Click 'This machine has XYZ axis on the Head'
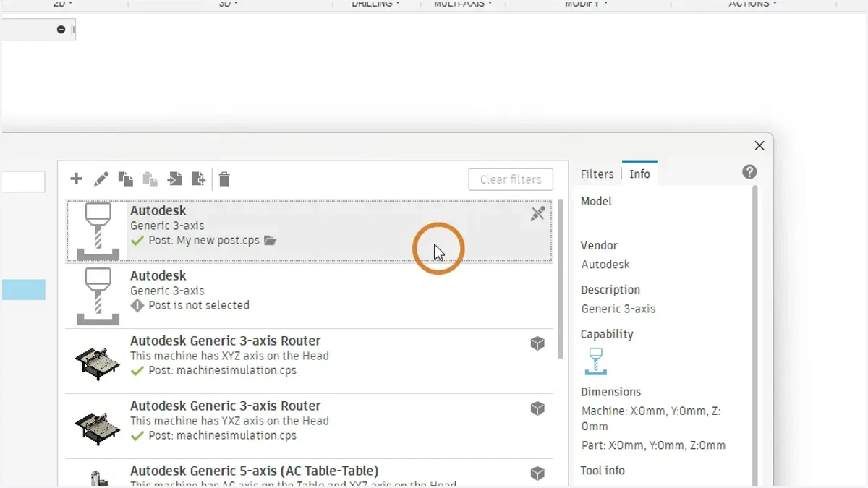The height and width of the screenshot is (488, 868). click(x=229, y=356)
